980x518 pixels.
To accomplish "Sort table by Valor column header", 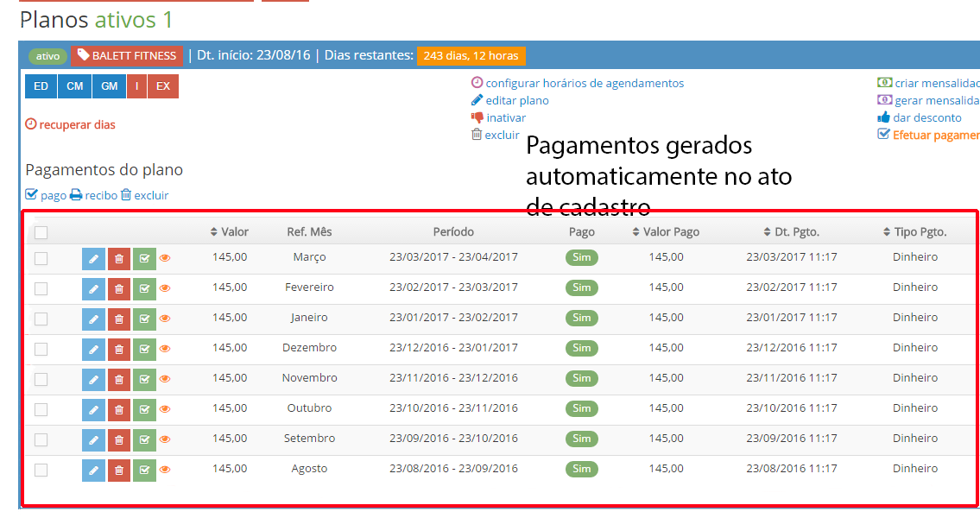I will pyautogui.click(x=230, y=232).
